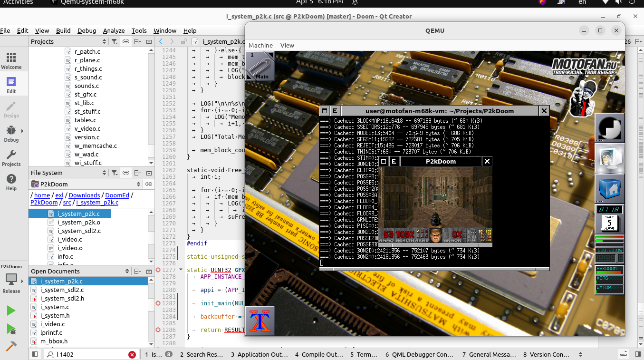Clear the locator search field
The height and width of the screenshot is (360, 644).
(132, 355)
